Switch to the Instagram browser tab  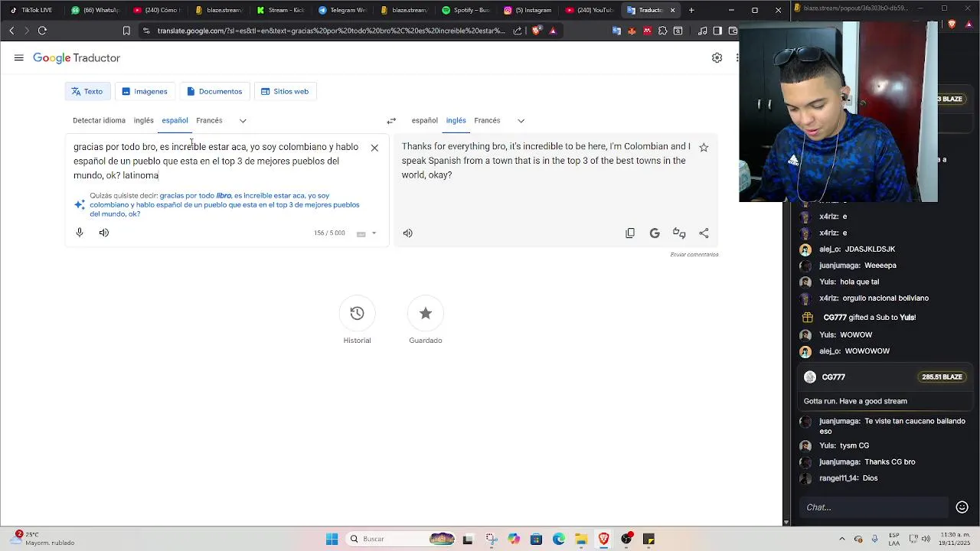[528, 10]
